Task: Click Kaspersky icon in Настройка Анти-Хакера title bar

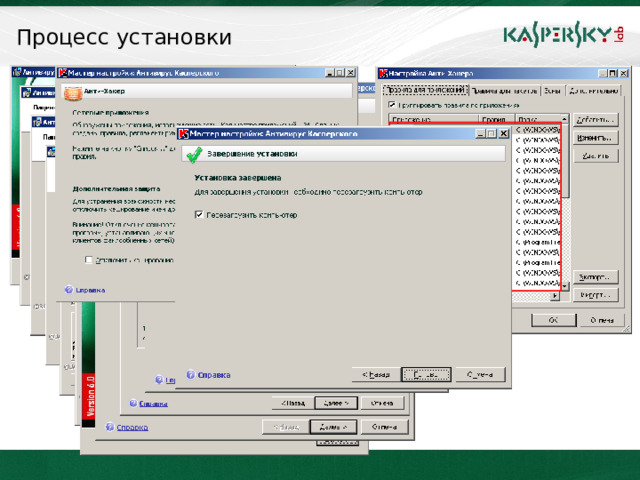Action: (x=383, y=73)
